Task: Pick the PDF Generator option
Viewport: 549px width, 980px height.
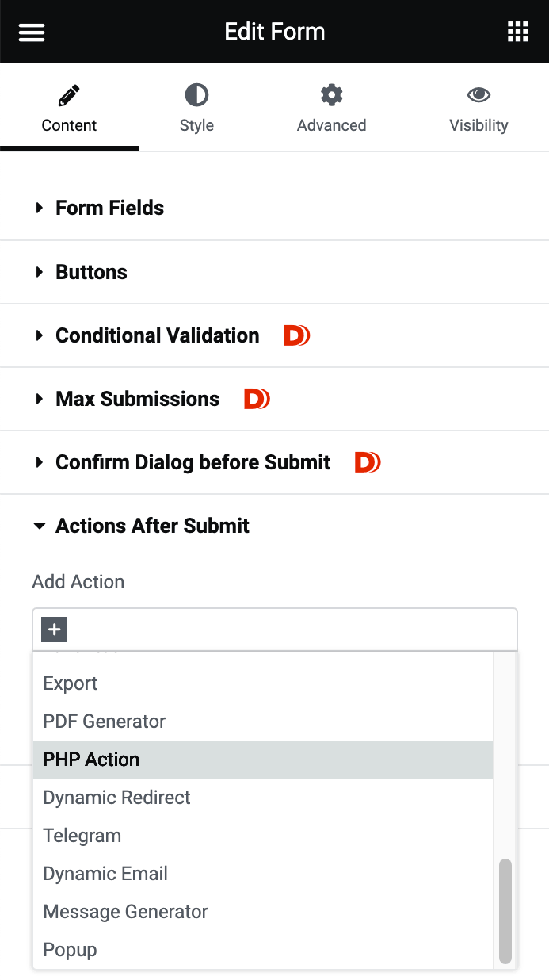Action: point(104,721)
